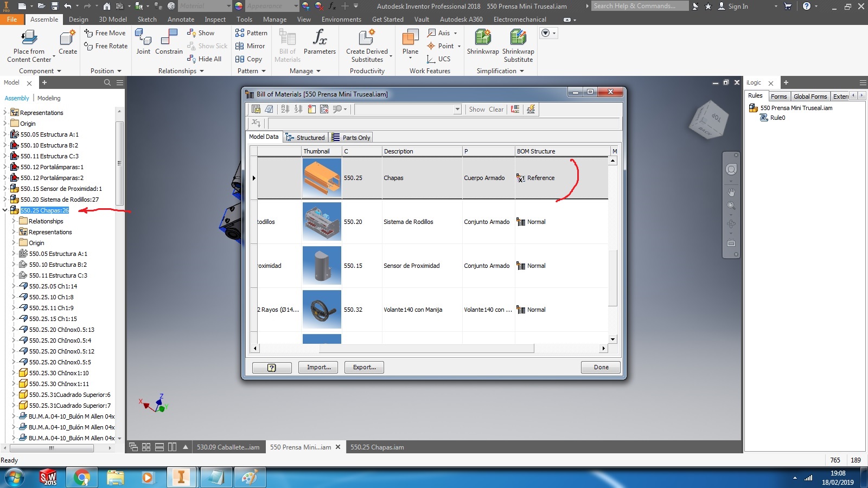Open the Position dropdown in the ribbon

pyautogui.click(x=105, y=70)
